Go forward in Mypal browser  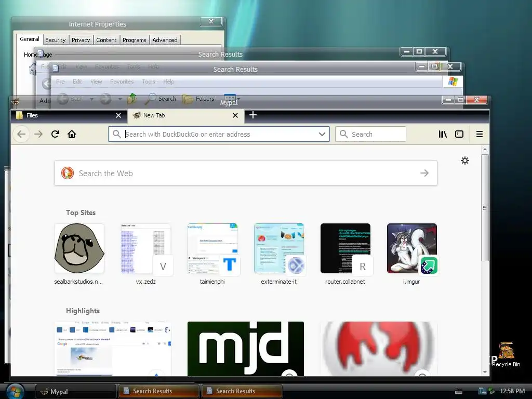(38, 134)
